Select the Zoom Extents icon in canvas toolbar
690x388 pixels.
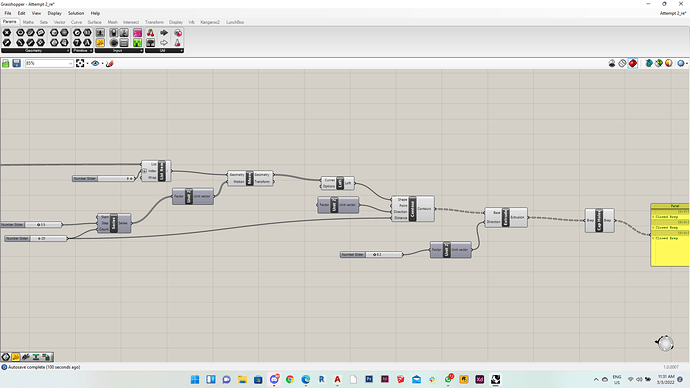pyautogui.click(x=80, y=63)
